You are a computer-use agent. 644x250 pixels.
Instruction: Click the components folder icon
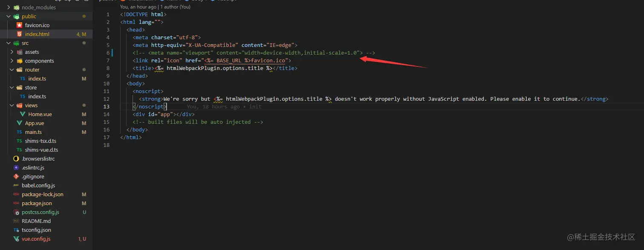(19, 61)
